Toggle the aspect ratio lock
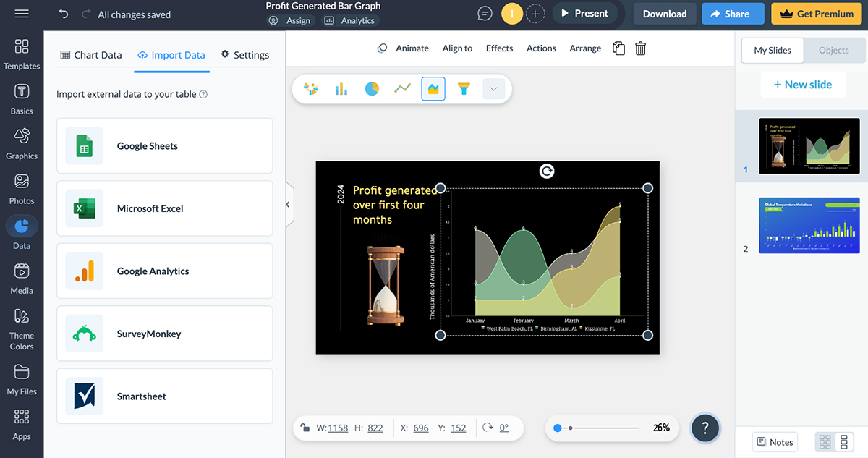Viewport: 868px width, 458px height. 306,428
